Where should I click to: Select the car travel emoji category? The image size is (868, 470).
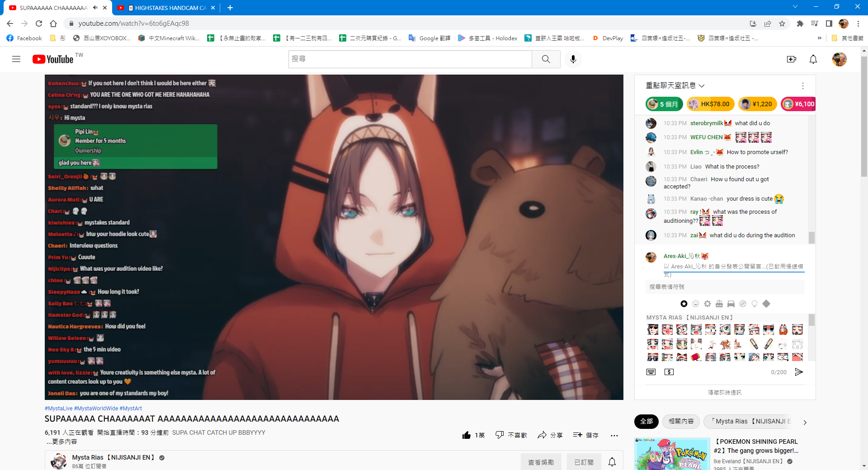coord(731,304)
